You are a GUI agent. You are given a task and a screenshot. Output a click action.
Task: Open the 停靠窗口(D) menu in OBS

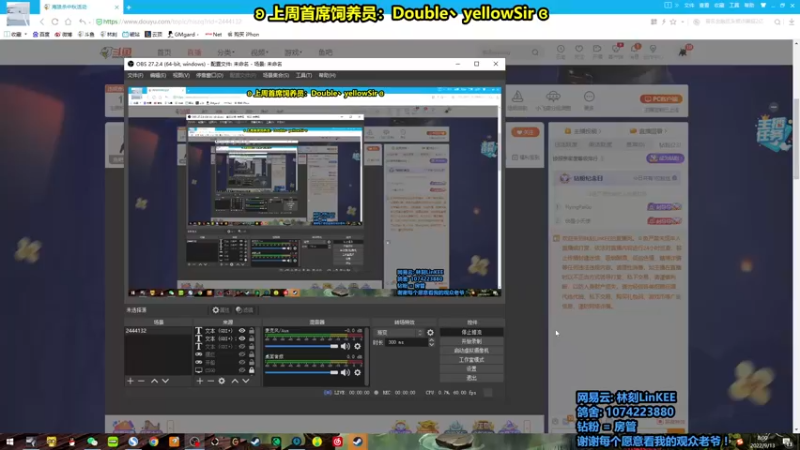209,76
